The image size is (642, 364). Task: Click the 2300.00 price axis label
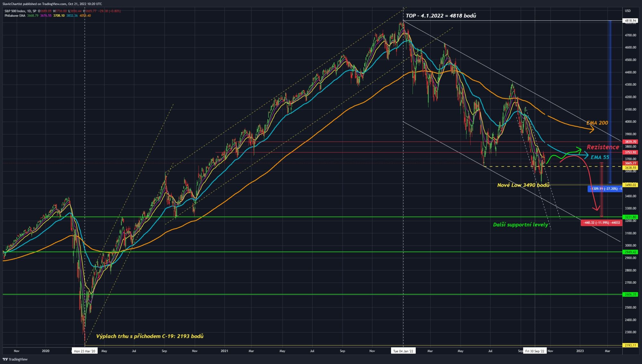click(x=630, y=332)
